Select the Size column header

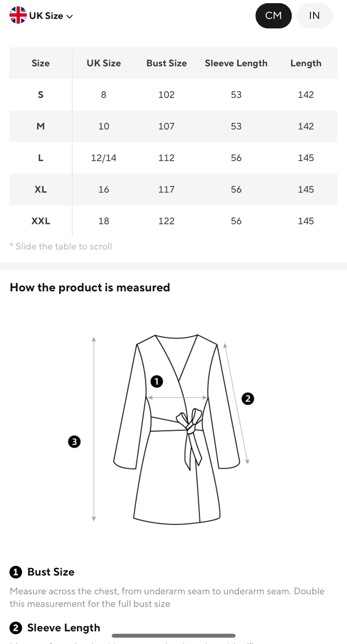tap(41, 63)
